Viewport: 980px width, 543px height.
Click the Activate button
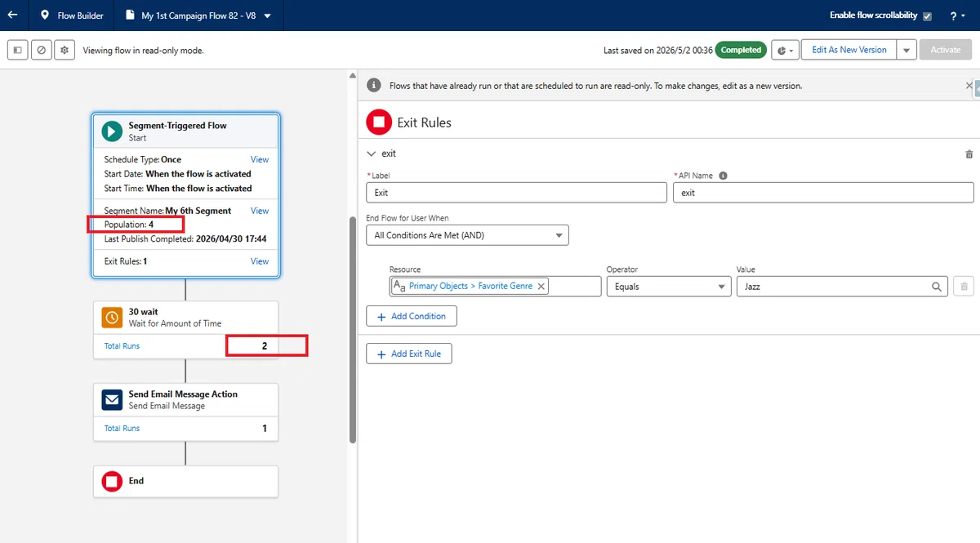tap(946, 50)
